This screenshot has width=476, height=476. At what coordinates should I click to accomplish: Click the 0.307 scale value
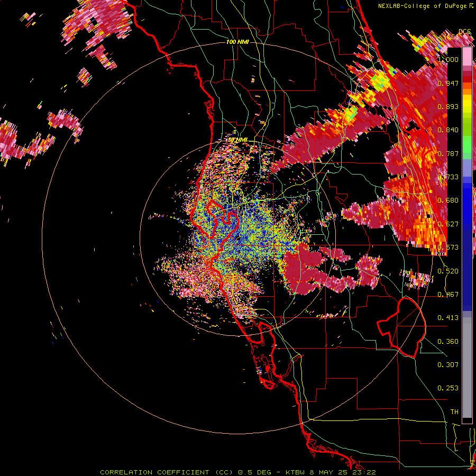pos(448,365)
